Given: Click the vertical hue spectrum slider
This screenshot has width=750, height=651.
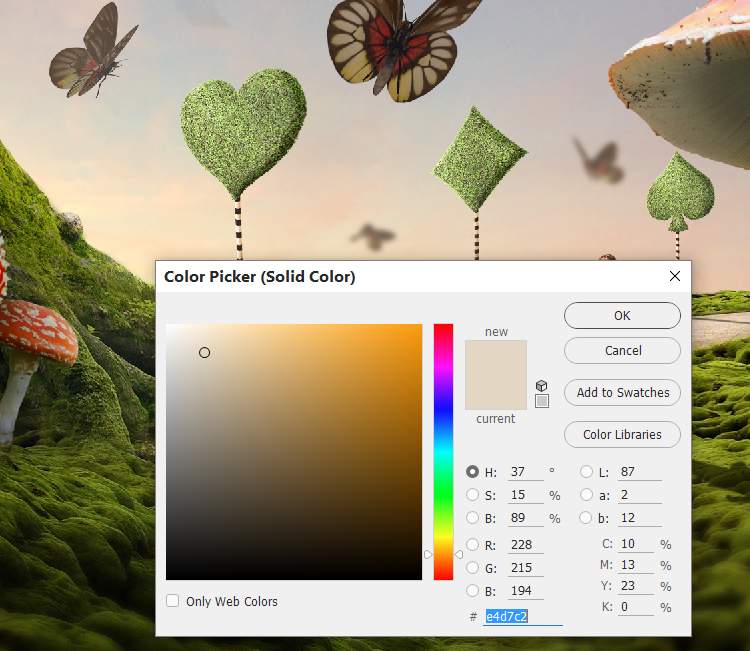Looking at the screenshot, I should pyautogui.click(x=443, y=452).
